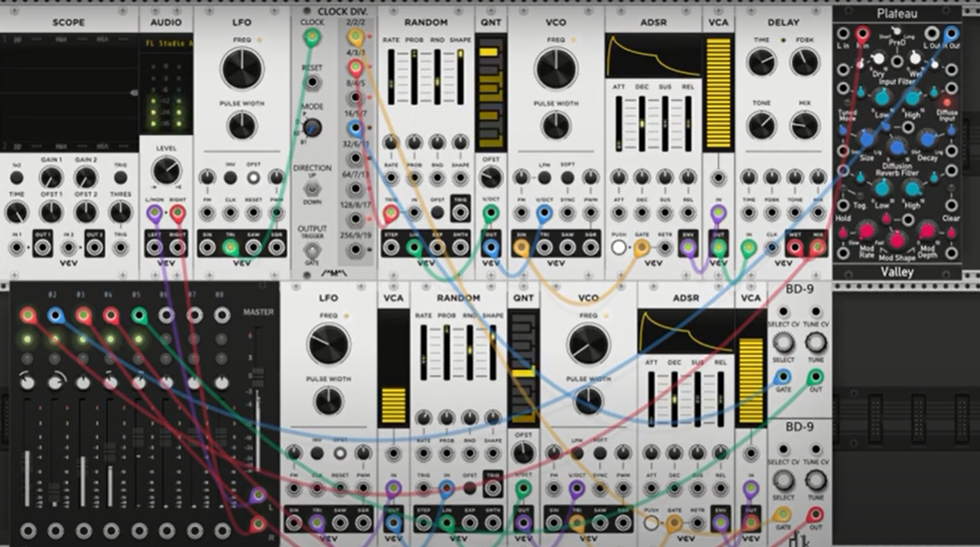Click the MODE knob on Clock Div.
Viewport: 980px width, 547px height.
(x=311, y=128)
